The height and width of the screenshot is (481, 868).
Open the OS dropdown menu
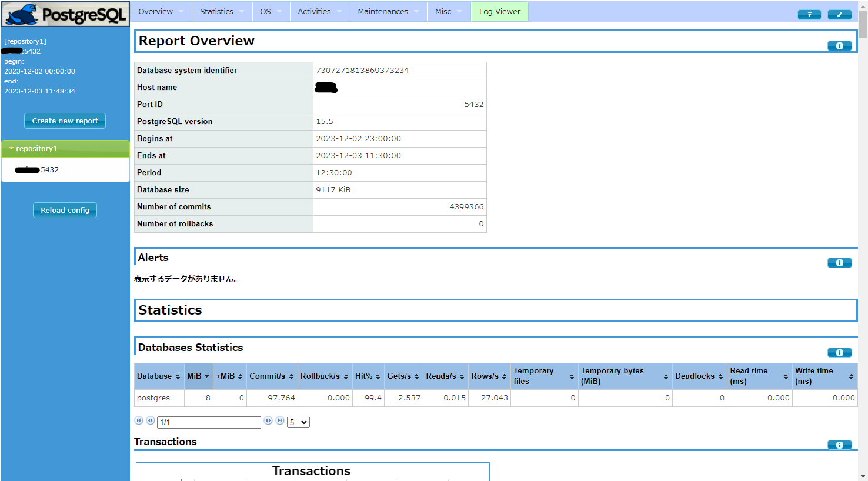[x=271, y=12]
